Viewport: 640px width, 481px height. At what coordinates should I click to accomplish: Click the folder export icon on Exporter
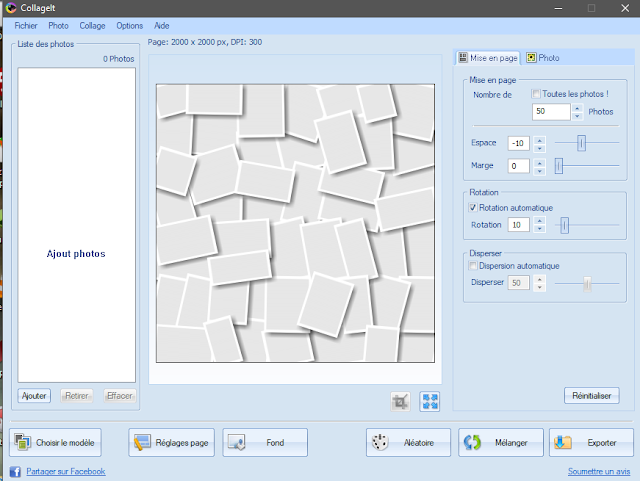click(562, 442)
